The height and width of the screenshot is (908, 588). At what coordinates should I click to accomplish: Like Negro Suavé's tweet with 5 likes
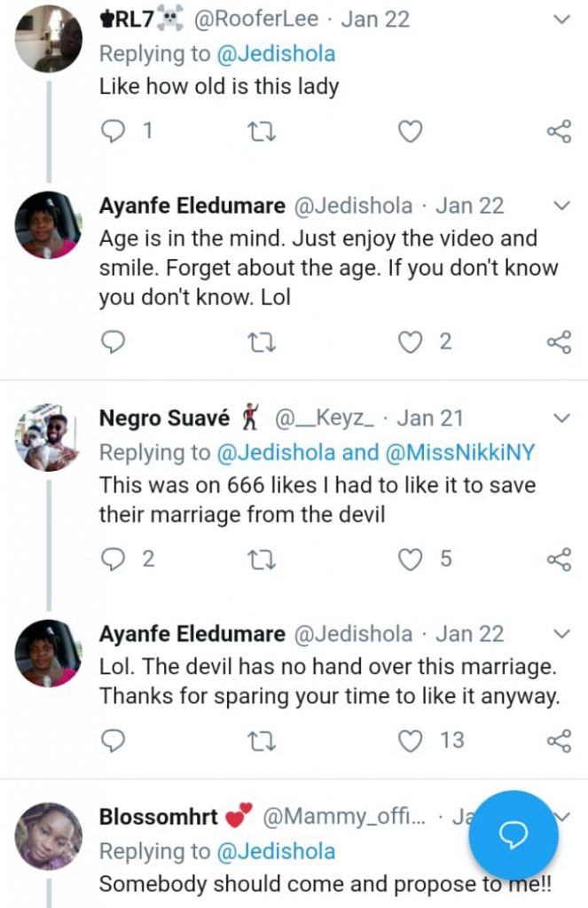tap(409, 559)
